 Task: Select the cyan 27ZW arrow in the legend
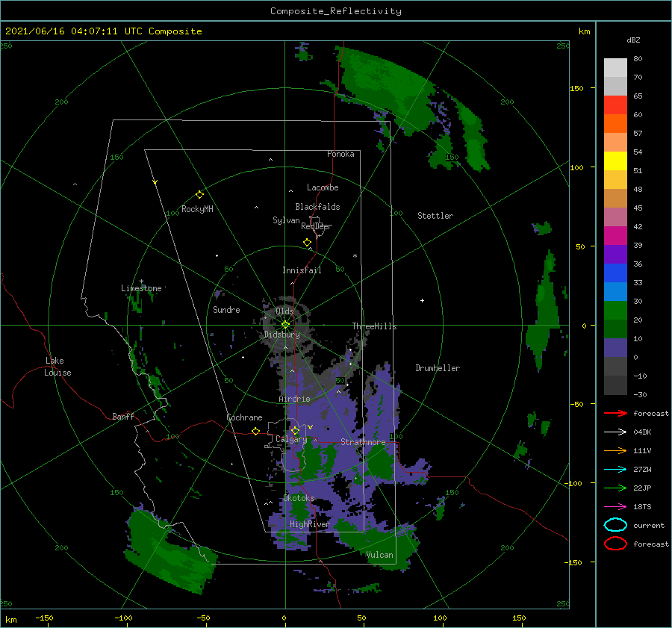point(615,470)
